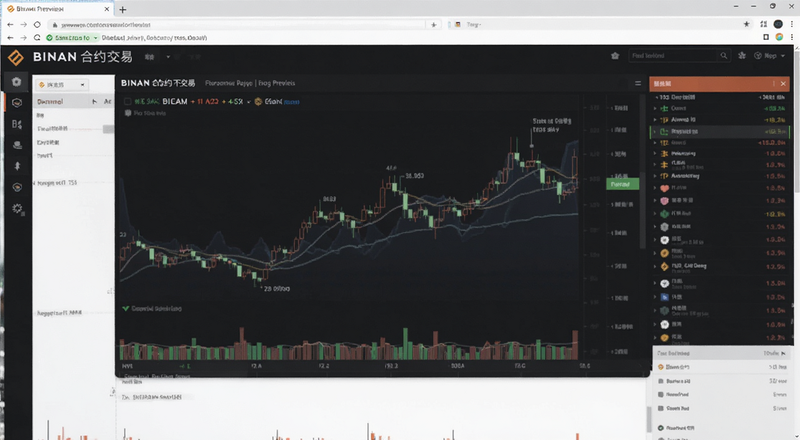
Task: Click the red heart icon in the watchlist
Action: [664, 188]
